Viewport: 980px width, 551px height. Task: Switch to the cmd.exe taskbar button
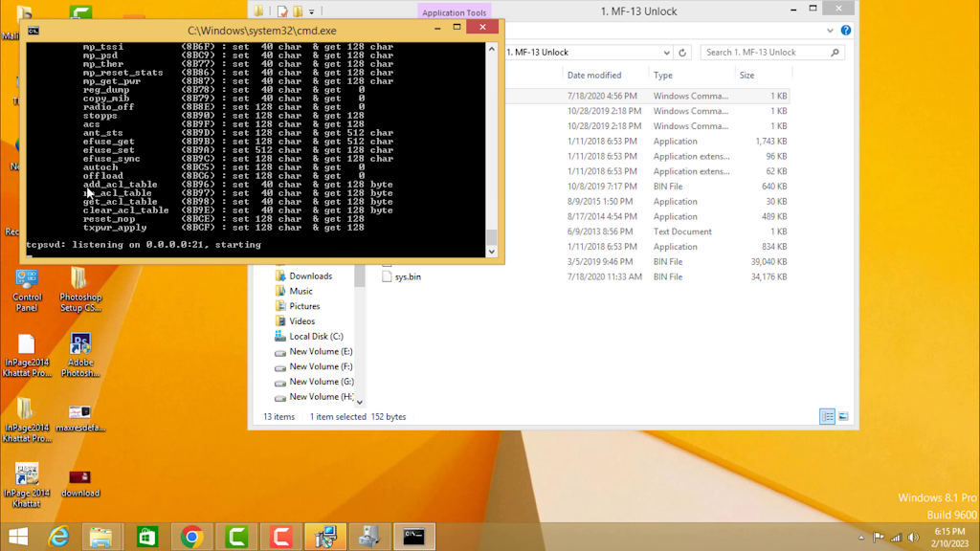[414, 537]
